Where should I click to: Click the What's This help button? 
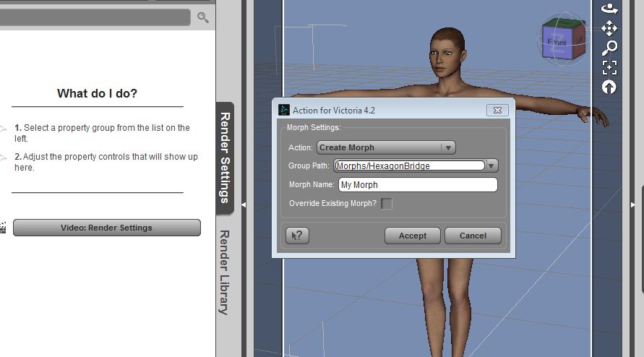297,236
